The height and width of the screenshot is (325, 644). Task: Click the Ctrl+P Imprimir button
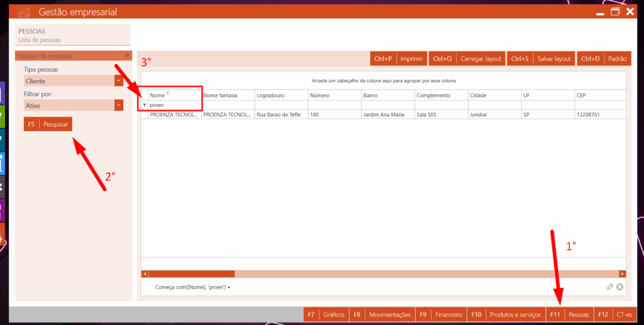tap(399, 59)
